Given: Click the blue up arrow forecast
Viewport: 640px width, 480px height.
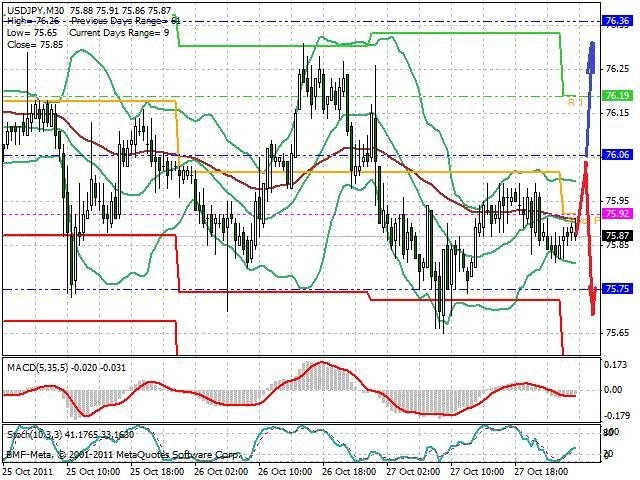Looking at the screenshot, I should (x=590, y=99).
